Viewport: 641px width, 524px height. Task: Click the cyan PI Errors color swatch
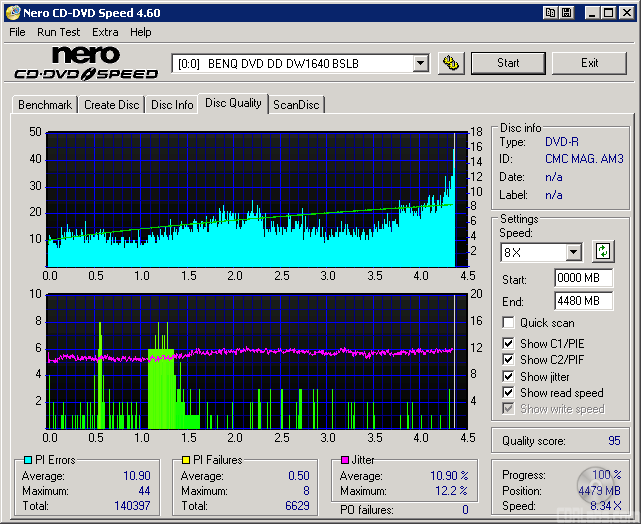[27, 460]
